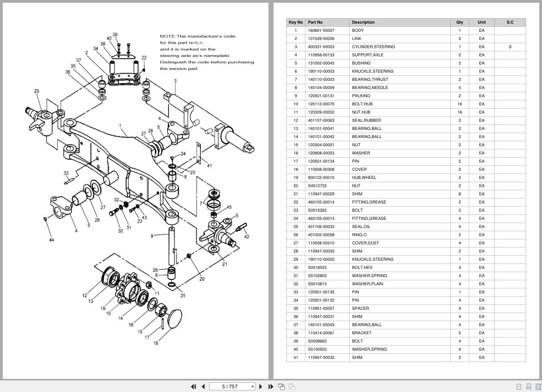The image size is (542, 392).
Task: Click the S value in S.C column
Action: [510, 47]
